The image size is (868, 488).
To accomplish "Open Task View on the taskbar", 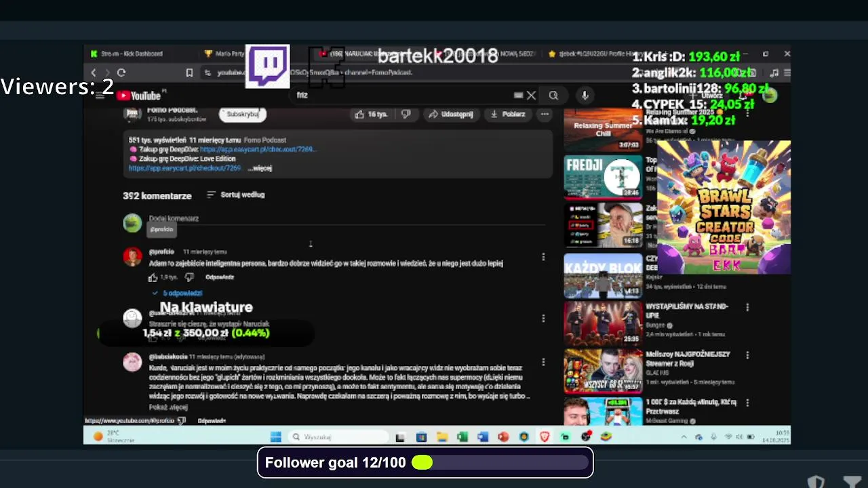I will click(x=400, y=437).
